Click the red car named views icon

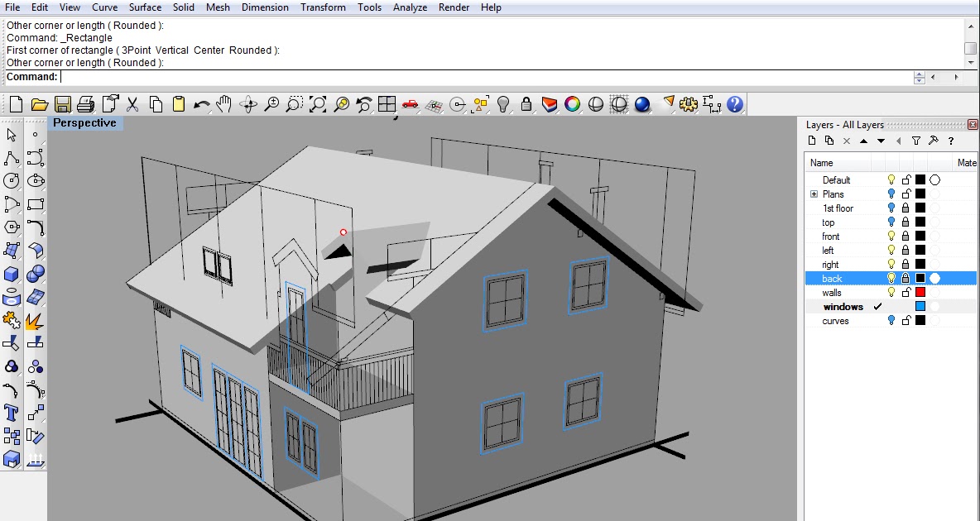pyautogui.click(x=410, y=103)
